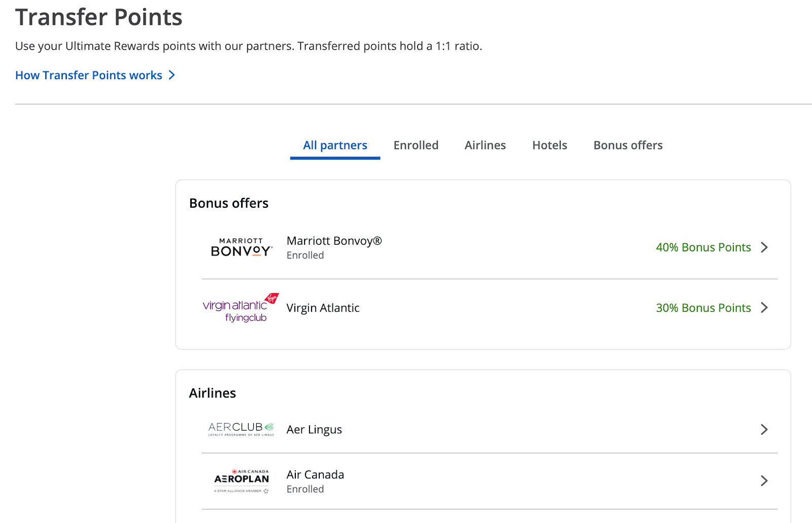Click the 40% Bonus Points offer
The height and width of the screenshot is (523, 812).
(x=703, y=247)
